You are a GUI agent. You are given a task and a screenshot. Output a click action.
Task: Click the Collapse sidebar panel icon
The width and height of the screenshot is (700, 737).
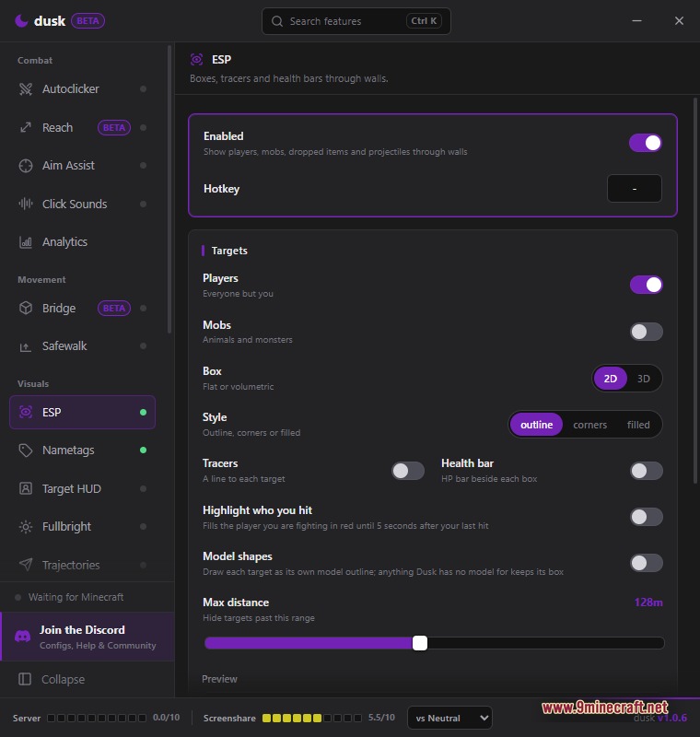[x=25, y=679]
